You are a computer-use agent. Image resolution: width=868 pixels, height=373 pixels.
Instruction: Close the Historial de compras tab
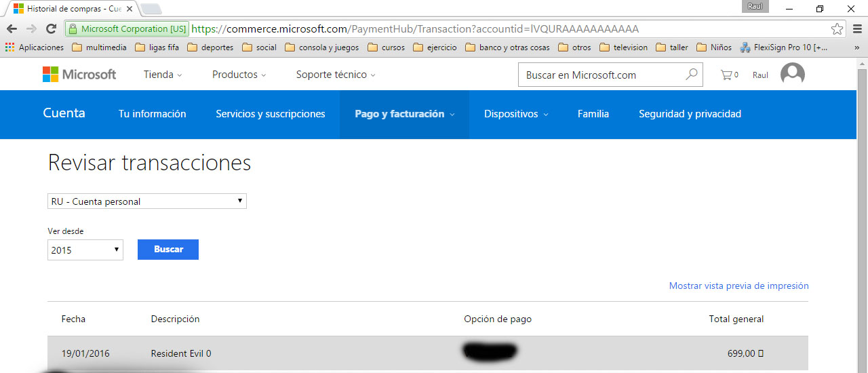(130, 9)
